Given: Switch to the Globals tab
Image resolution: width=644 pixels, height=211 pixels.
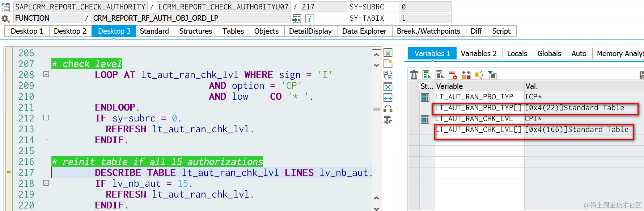Looking at the screenshot, I should [x=549, y=54].
